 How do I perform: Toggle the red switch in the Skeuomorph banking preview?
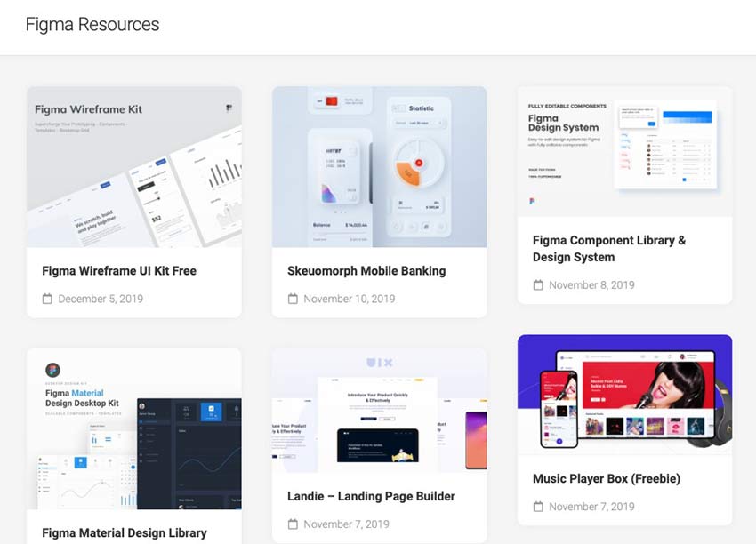pyautogui.click(x=330, y=100)
